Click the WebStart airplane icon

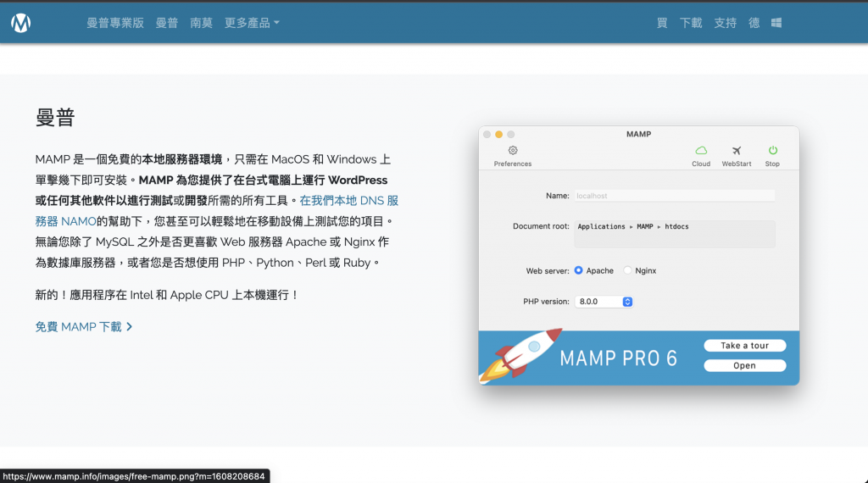[737, 151]
